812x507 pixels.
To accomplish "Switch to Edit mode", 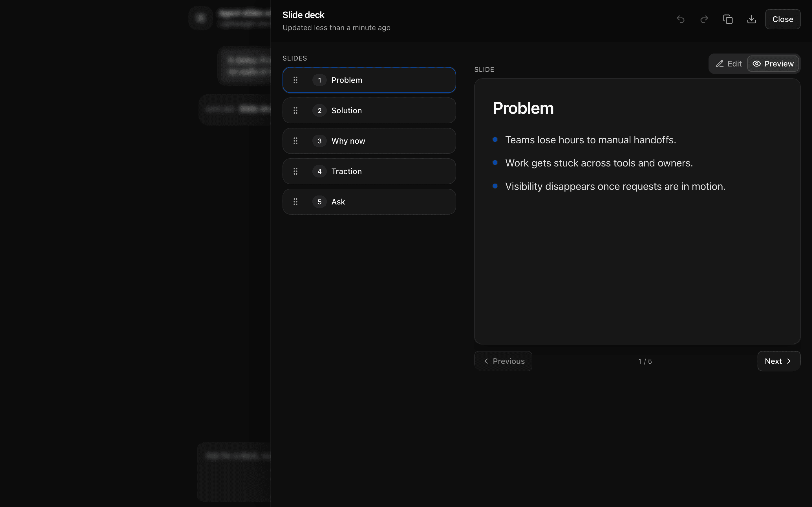I will (729, 64).
